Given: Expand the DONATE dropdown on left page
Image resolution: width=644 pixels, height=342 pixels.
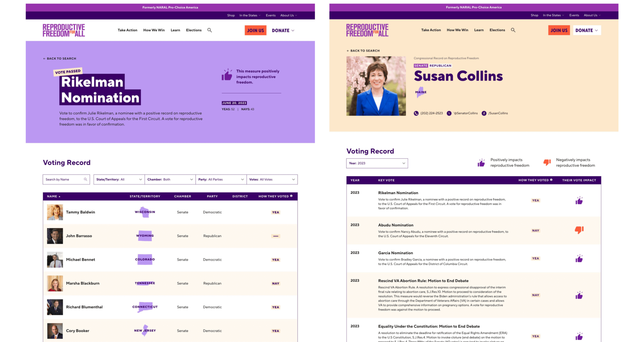Looking at the screenshot, I should pyautogui.click(x=283, y=31).
